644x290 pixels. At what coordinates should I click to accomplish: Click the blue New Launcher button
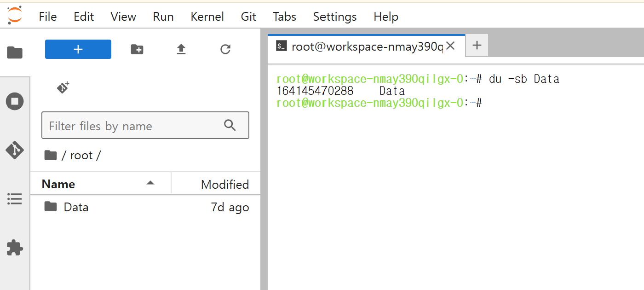click(78, 49)
